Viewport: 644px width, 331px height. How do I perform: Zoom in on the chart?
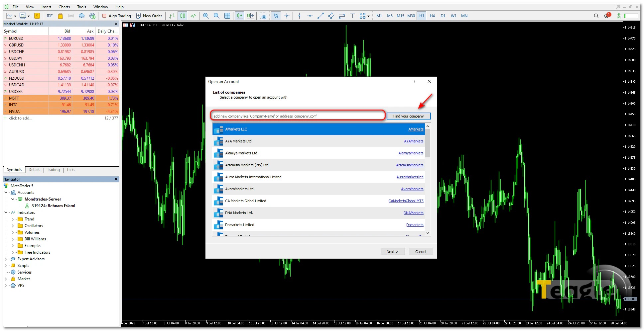[x=206, y=16]
